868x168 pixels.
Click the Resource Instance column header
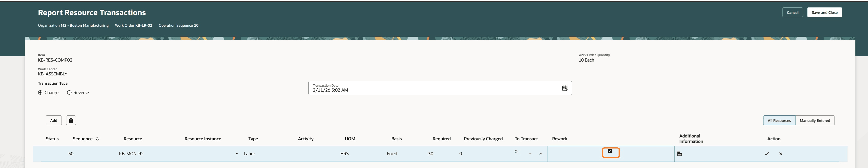tap(203, 139)
